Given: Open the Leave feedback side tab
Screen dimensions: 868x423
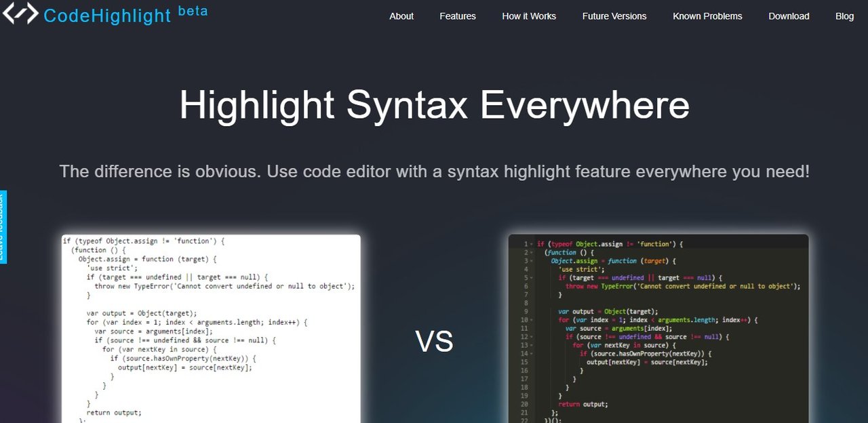Looking at the screenshot, I should point(3,227).
